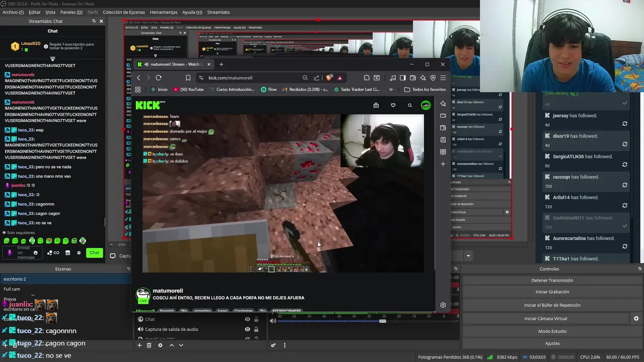The height and width of the screenshot is (362, 644).
Task: Click the share icon in address bar
Action: tap(316, 77)
